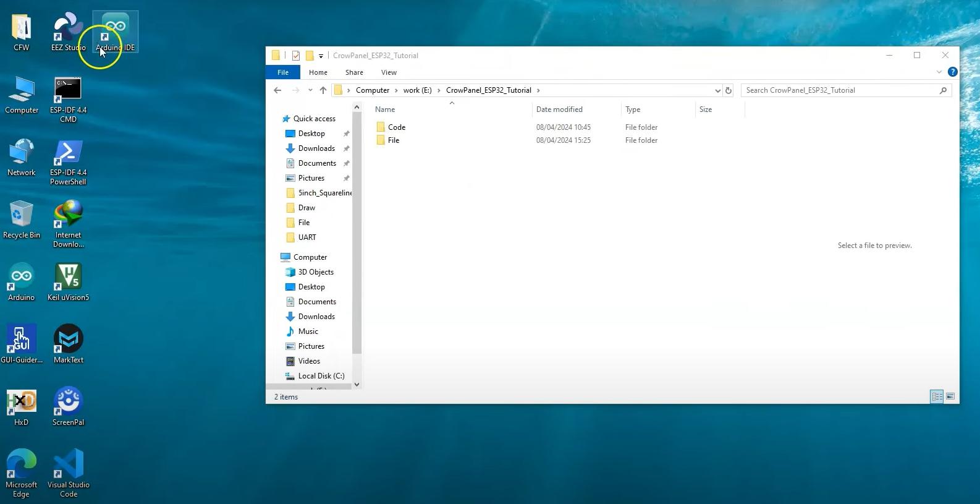Click the Explorer Back arrow

pos(277,90)
